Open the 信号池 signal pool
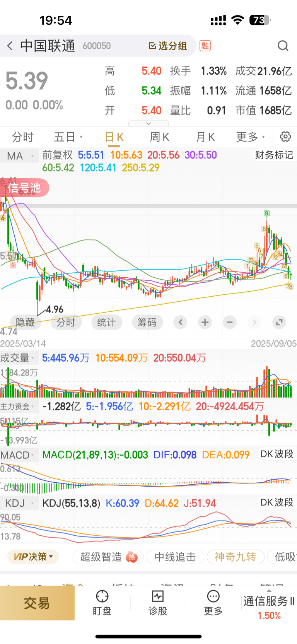Image resolution: width=297 pixels, height=644 pixels. coord(24,188)
